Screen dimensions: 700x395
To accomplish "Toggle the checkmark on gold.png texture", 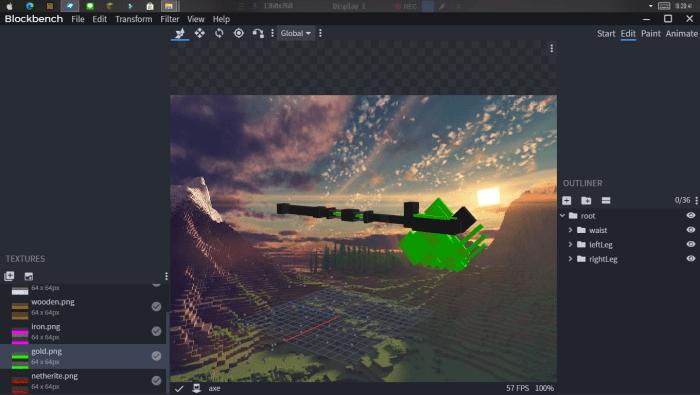I will pos(156,356).
